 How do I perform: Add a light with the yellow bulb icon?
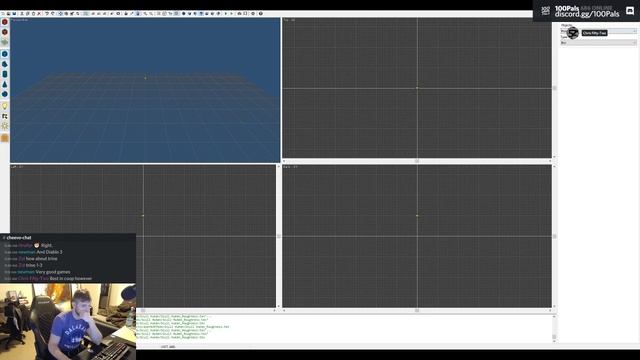click(x=4, y=106)
